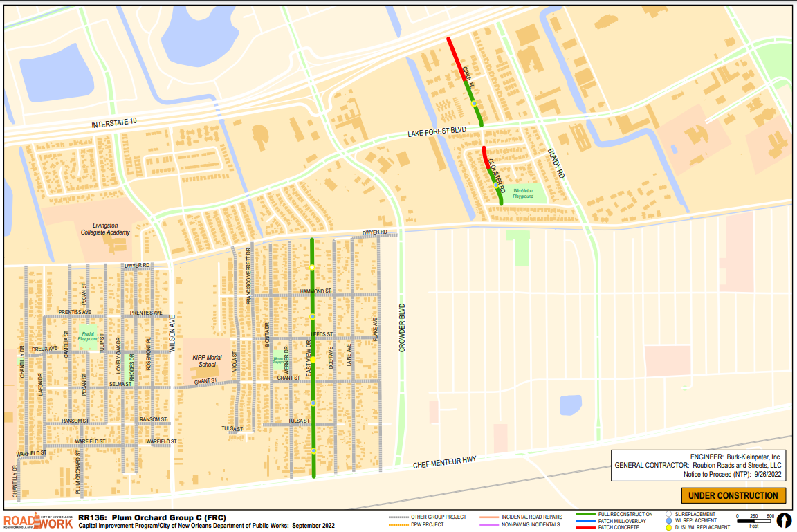This screenshot has width=797, height=532.
Task: Select the marker on Glouster Rd near Wimbleton Playground
Action: 496,185
